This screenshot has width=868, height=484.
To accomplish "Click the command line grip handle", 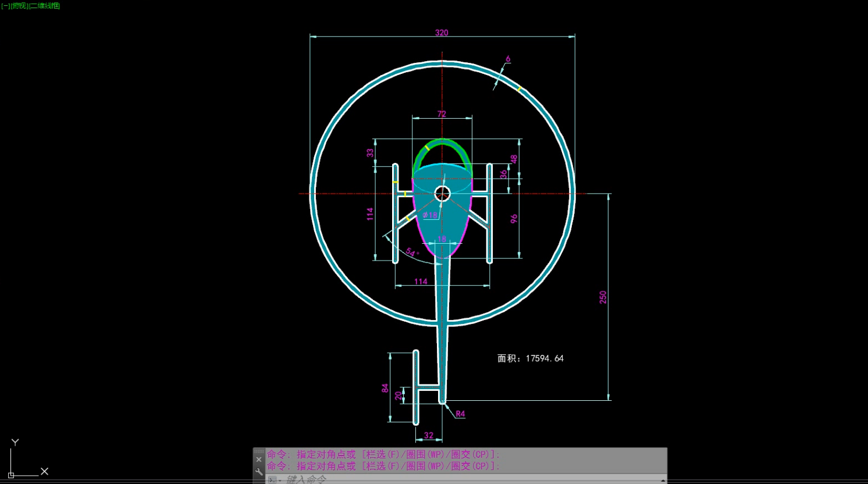I will pos(259,451).
